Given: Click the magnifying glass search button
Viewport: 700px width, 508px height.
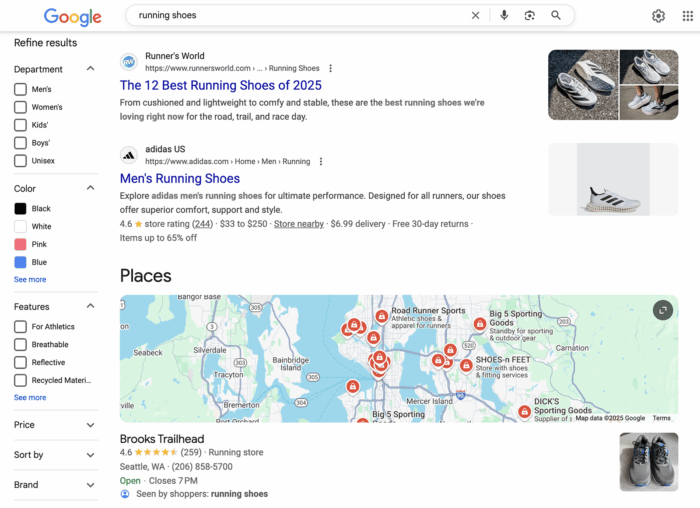Looking at the screenshot, I should pos(556,16).
